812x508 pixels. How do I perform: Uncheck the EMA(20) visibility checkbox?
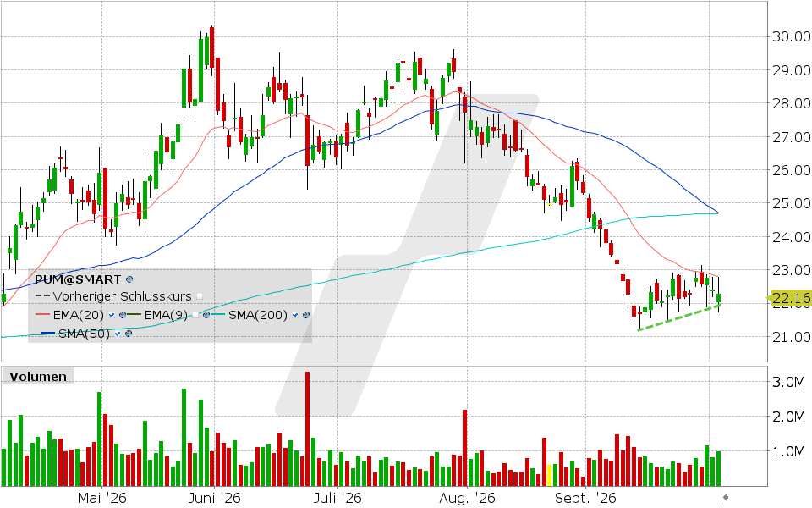click(x=112, y=315)
